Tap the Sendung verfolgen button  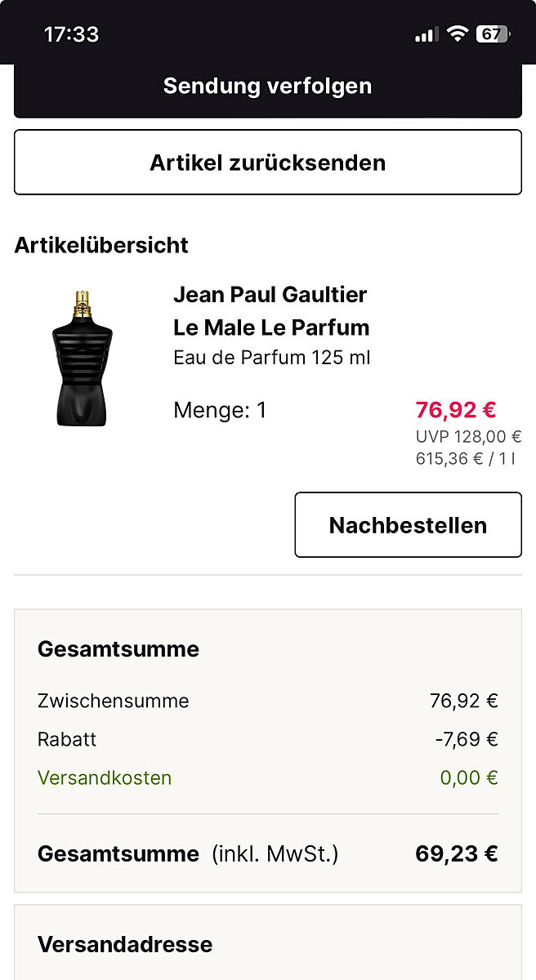click(x=267, y=87)
